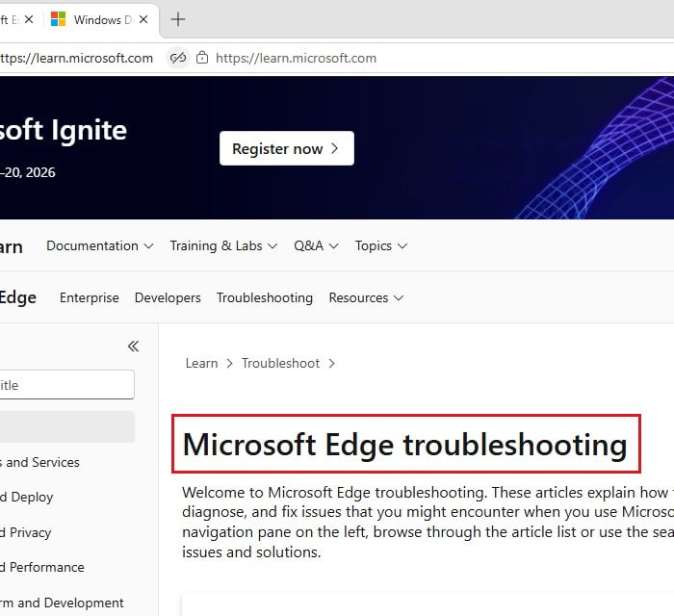Open a new tab with plus icon
Screen dimensions: 674x616
pyautogui.click(x=178, y=19)
